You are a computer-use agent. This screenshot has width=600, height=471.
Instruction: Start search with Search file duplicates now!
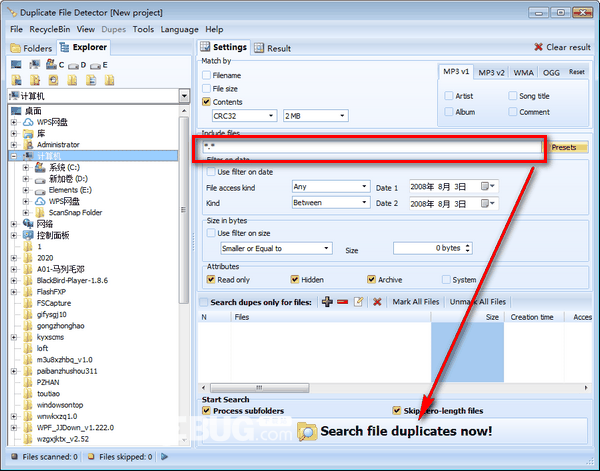point(395,431)
